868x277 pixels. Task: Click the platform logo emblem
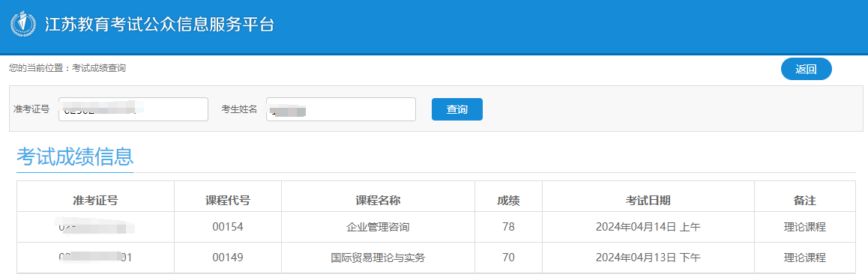pyautogui.click(x=23, y=24)
